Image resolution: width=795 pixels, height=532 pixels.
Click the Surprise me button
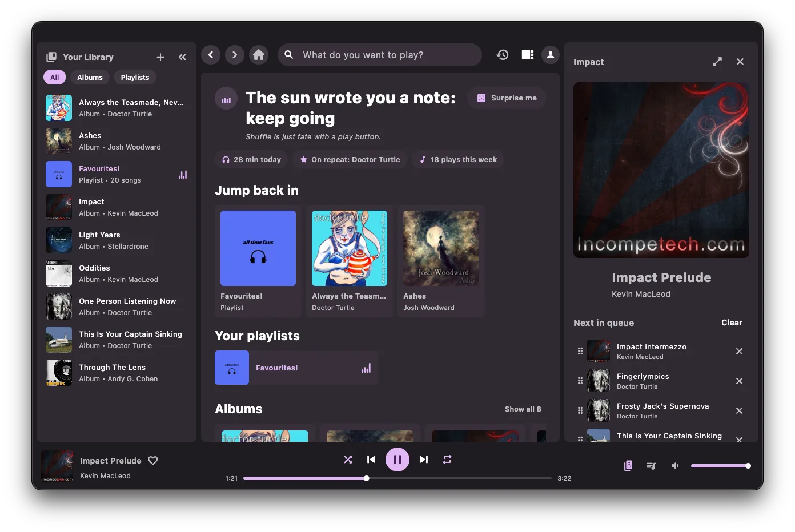click(x=507, y=98)
